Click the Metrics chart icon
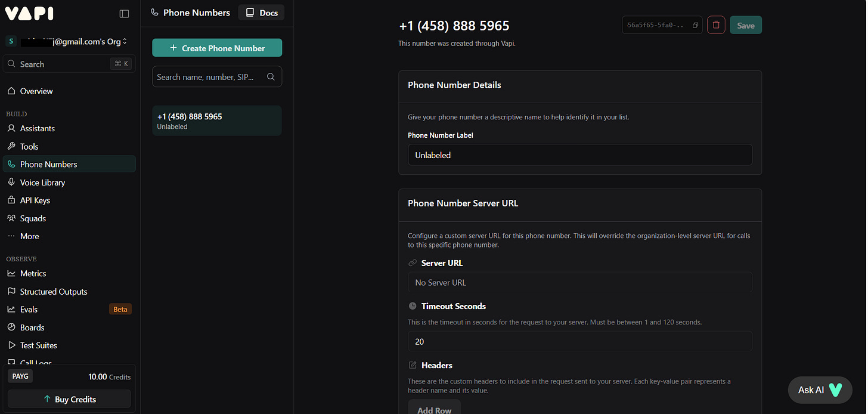 [x=11, y=273]
